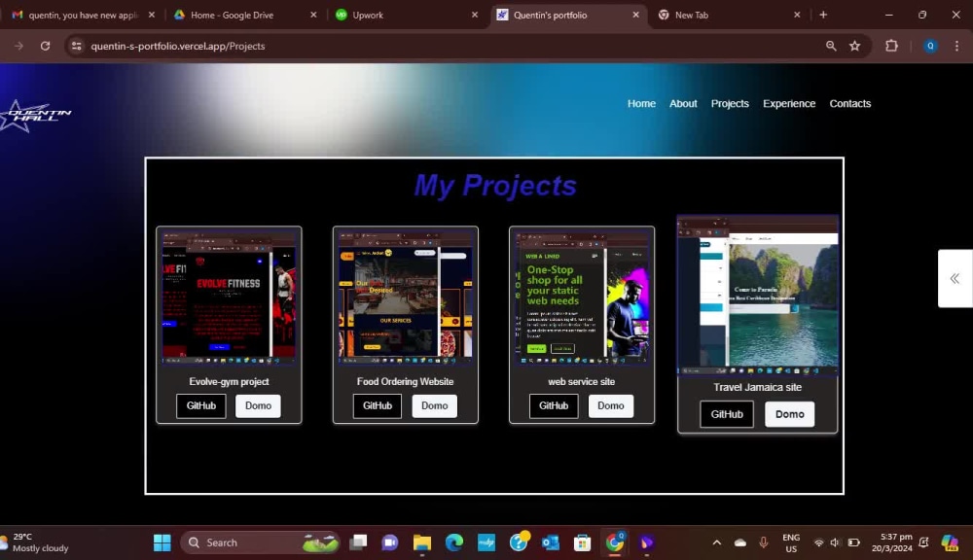The height and width of the screenshot is (560, 973).
Task: Close the Upwork tab
Action: 475,15
